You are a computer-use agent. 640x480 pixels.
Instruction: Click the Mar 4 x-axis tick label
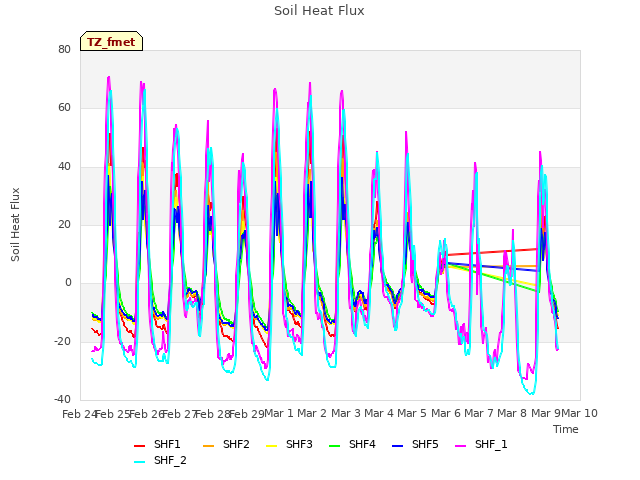pyautogui.click(x=379, y=413)
